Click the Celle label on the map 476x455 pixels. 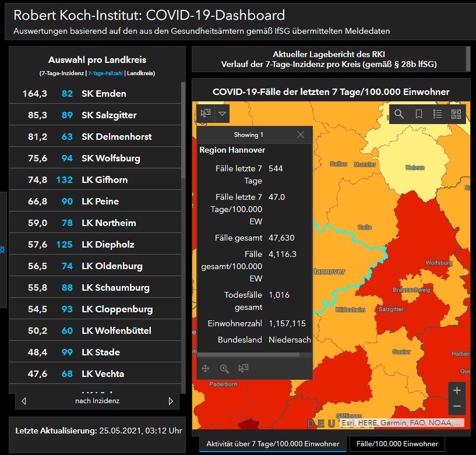[364, 227]
